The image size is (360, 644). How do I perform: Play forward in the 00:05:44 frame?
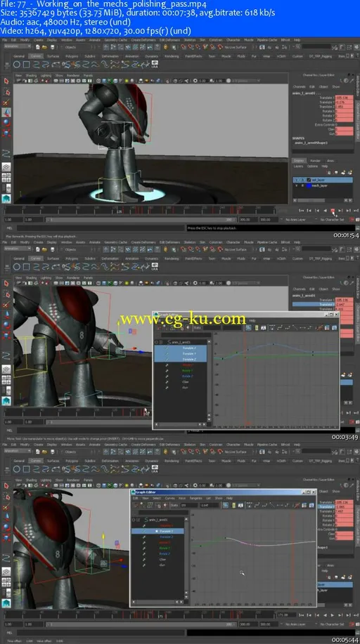tap(333, 615)
